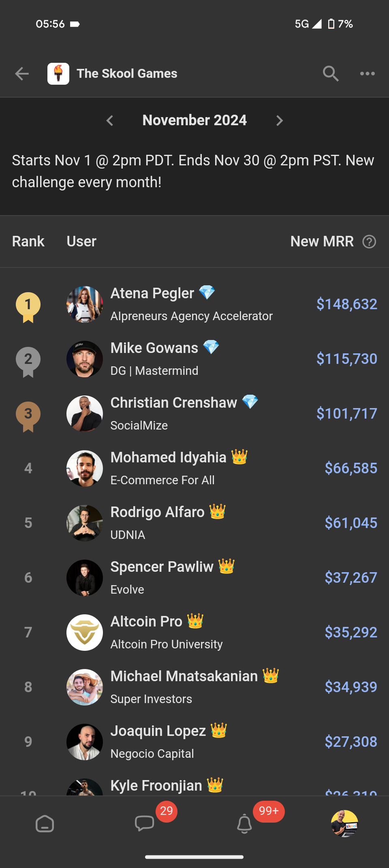Image resolution: width=389 pixels, height=868 pixels.
Task: Open the notifications bell with 99+ badge
Action: click(244, 823)
